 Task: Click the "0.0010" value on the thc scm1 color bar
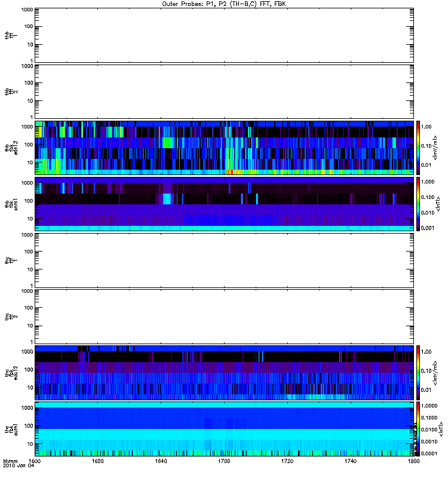coord(429,442)
